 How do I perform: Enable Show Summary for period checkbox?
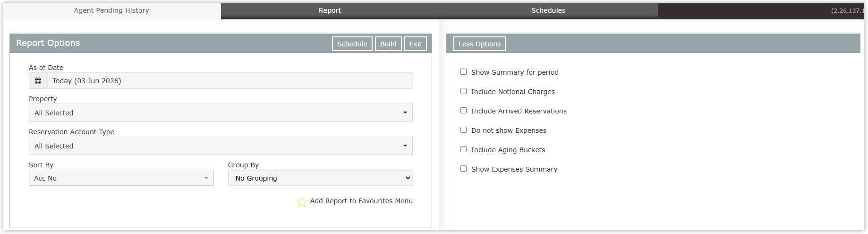[463, 72]
